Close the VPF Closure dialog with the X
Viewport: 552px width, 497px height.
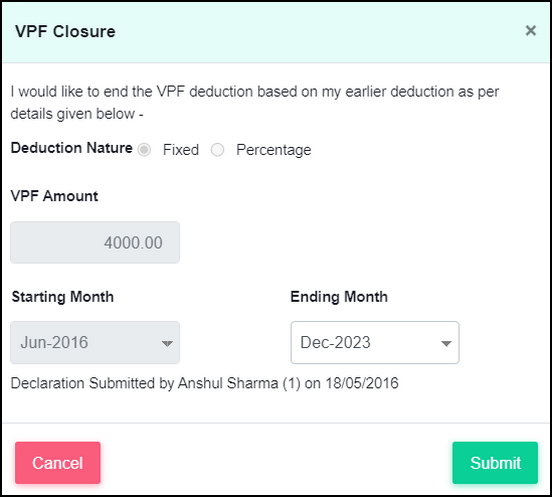(x=531, y=31)
